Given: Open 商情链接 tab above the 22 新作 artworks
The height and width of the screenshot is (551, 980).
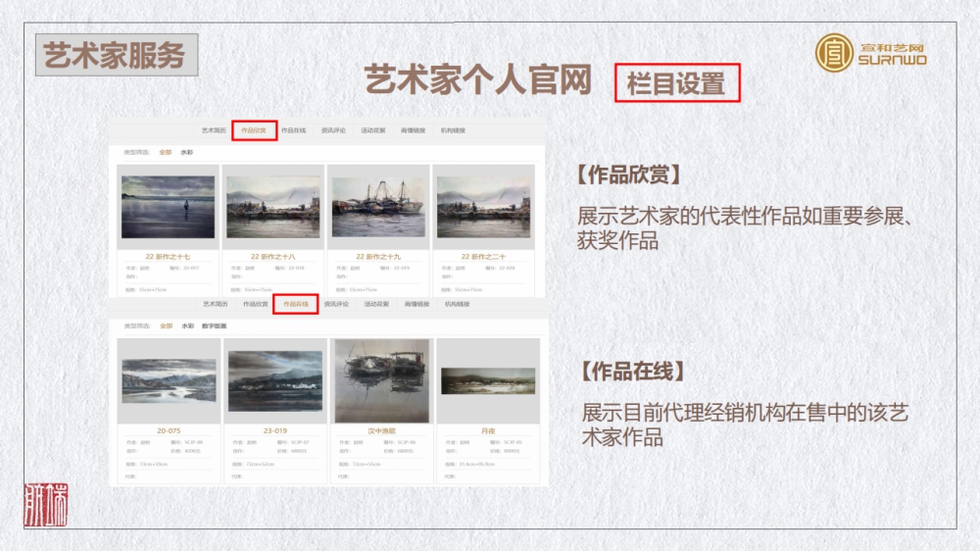Looking at the screenshot, I should (414, 130).
